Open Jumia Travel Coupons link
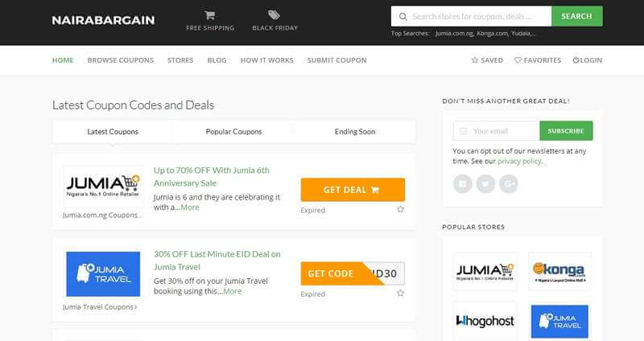 pos(100,307)
